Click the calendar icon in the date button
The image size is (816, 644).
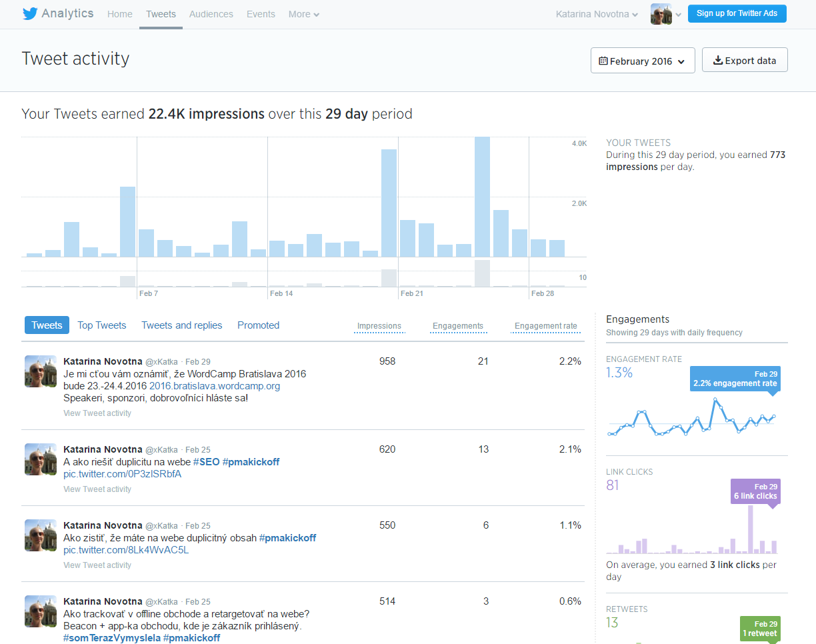(603, 61)
